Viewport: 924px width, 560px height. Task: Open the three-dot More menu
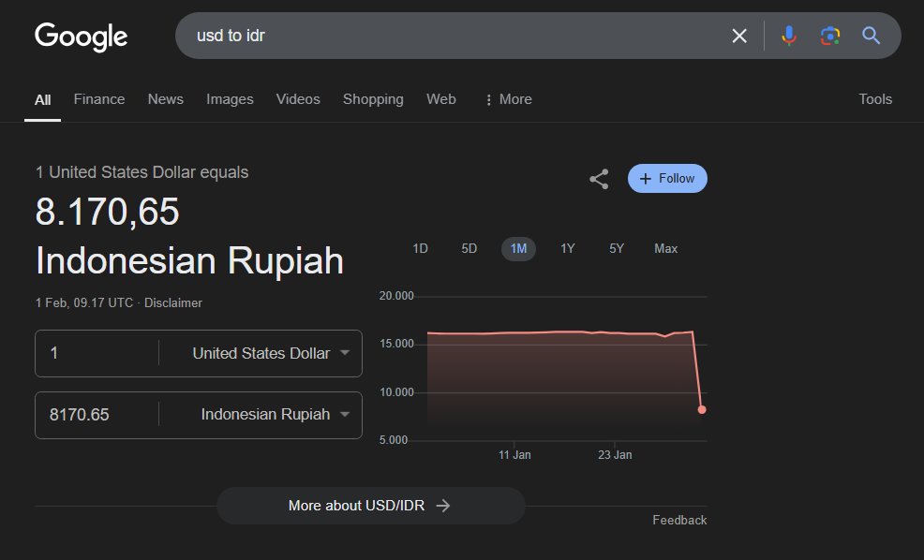coord(508,99)
